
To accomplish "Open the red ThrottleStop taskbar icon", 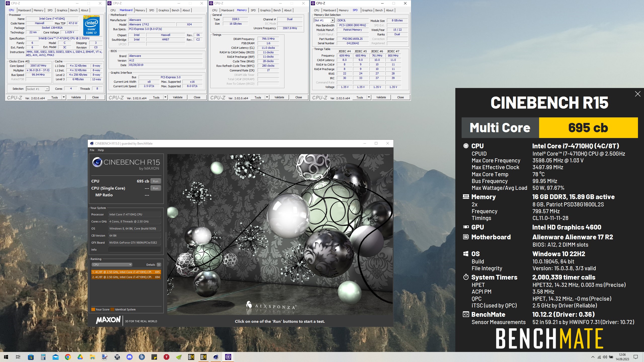I will coord(167,357).
